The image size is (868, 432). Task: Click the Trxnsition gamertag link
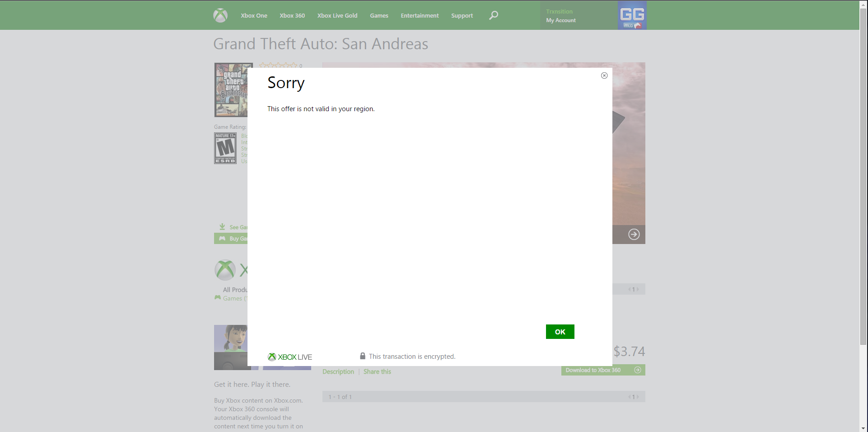click(559, 12)
